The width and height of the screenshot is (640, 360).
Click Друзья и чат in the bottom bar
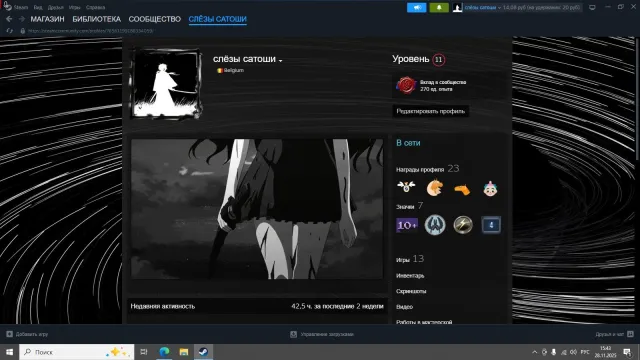(x=609, y=334)
